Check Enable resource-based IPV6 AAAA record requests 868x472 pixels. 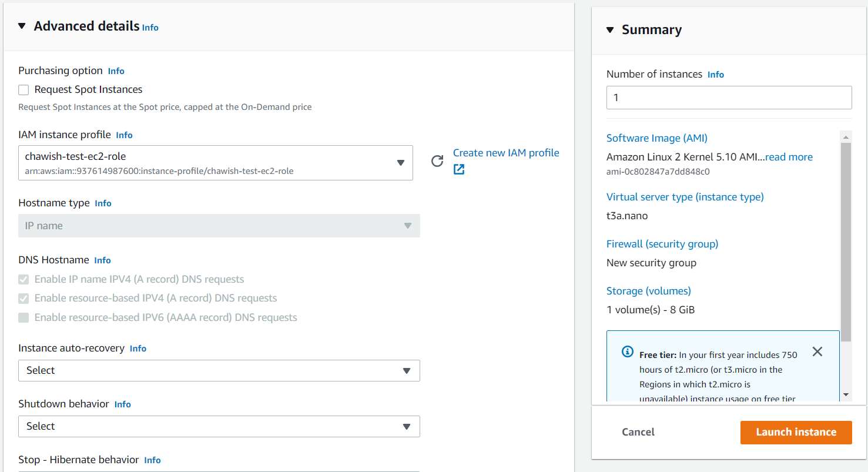[24, 317]
